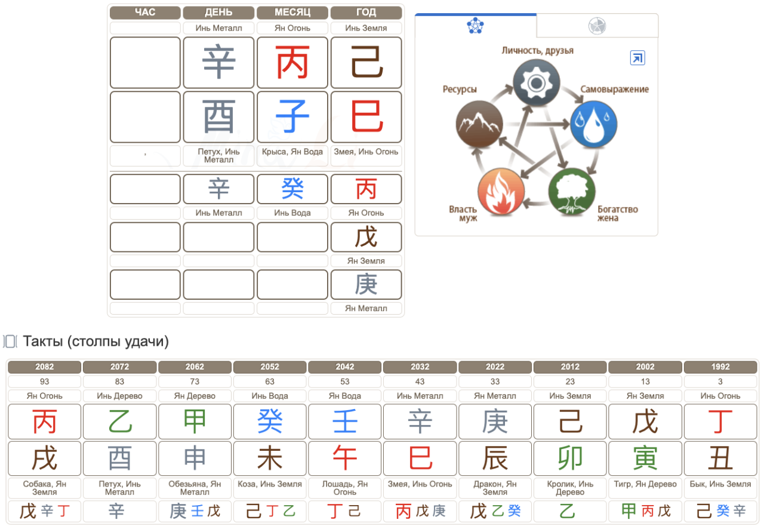Click the Такты (столпы удачи) heading
Viewport: 764px width, 532px height.
coord(95,342)
